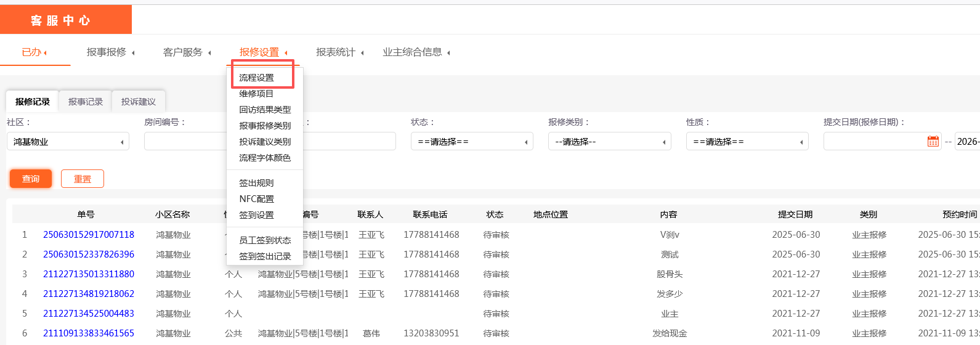Screen dimensions: 980x345
Task: Open order link 250630152917007118
Action: 89,235
